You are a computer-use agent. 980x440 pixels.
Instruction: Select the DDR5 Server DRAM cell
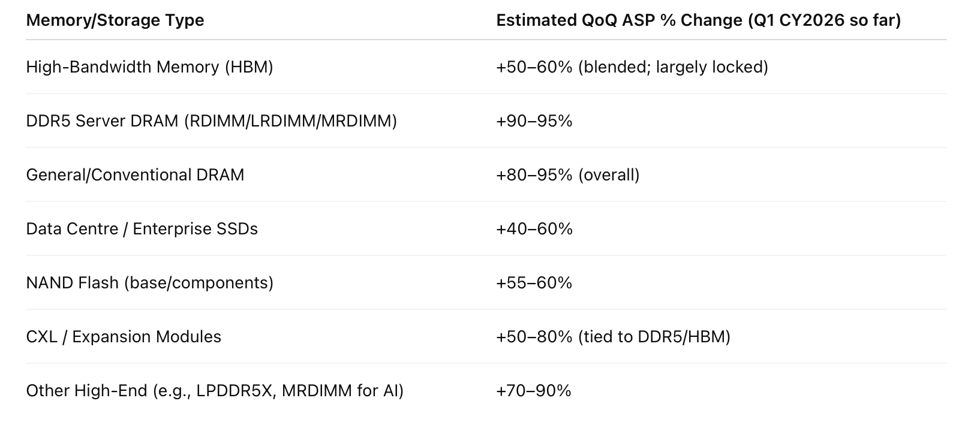click(x=102, y=121)
